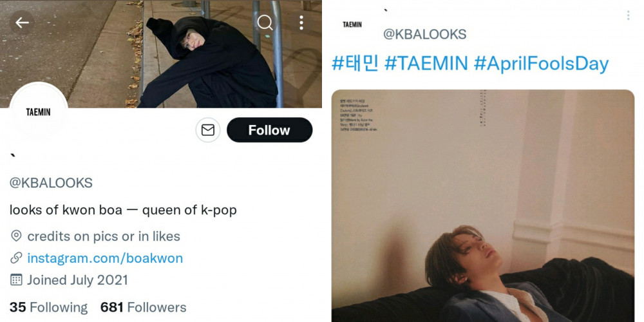Open the tweet's attached photo
The image size is (644, 322).
coord(483,206)
